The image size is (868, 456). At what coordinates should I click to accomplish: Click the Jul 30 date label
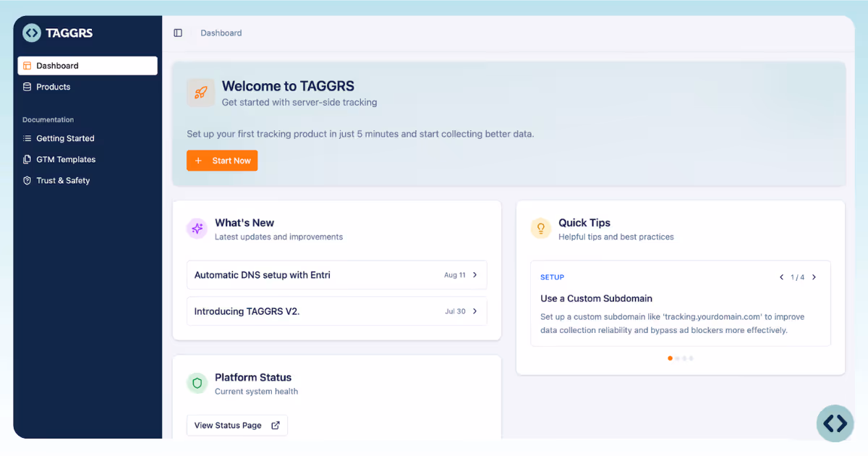coord(456,311)
